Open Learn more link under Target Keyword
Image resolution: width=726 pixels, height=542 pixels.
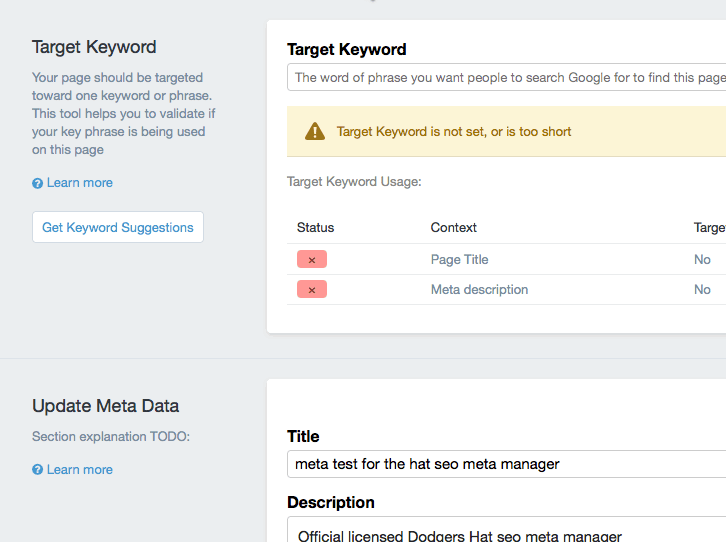[x=80, y=183]
